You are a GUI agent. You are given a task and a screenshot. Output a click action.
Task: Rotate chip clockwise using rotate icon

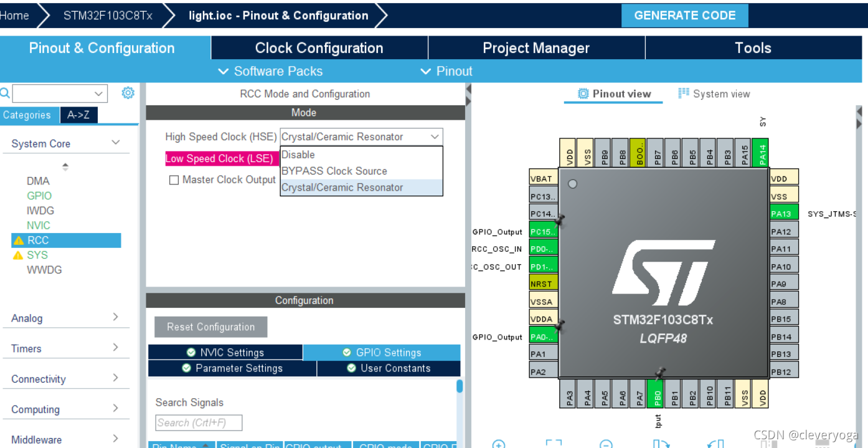[x=661, y=444]
